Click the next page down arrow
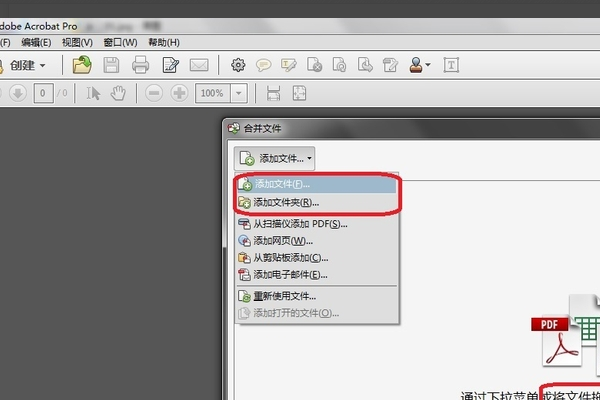 click(x=18, y=93)
